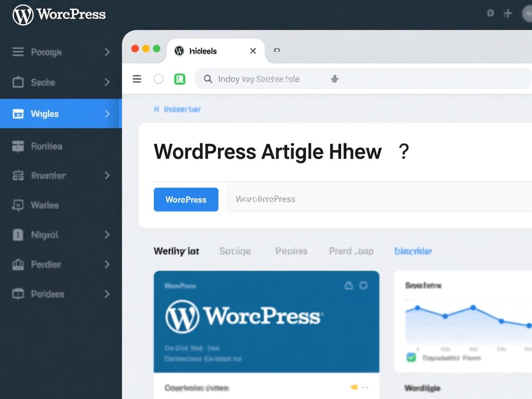Select the Nitgol sidebar icon

pyautogui.click(x=18, y=235)
